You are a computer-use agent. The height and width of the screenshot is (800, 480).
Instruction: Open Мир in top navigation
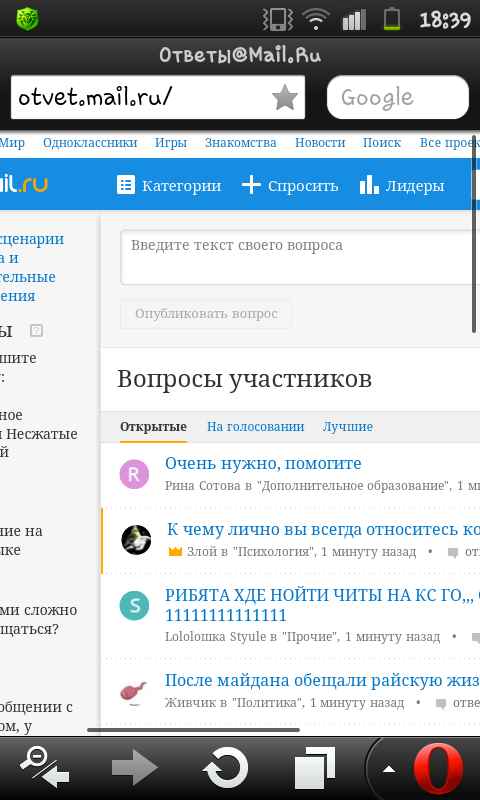point(12,143)
